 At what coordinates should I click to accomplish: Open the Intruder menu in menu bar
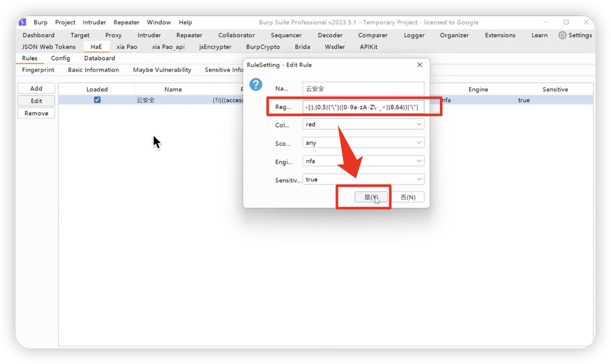tap(94, 22)
